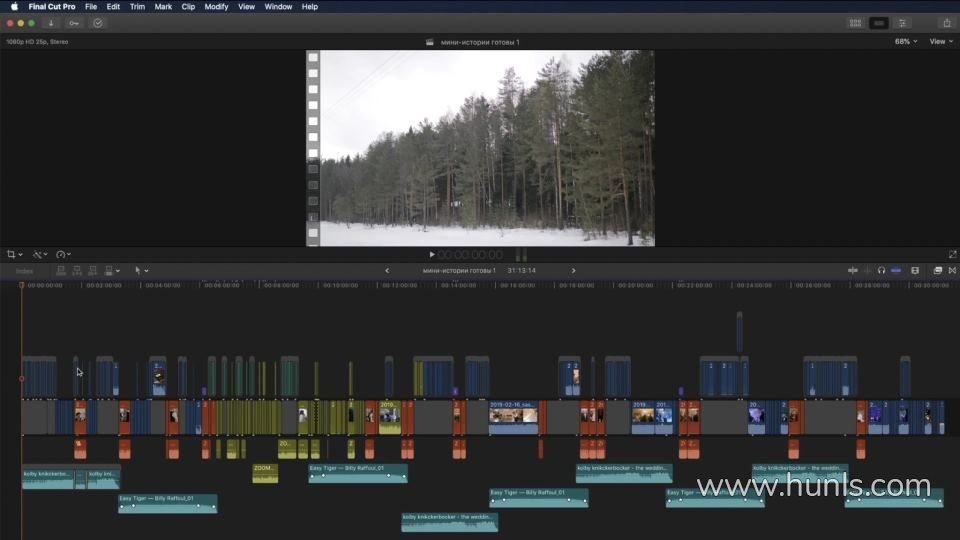Open the Retime speed dropdown
Viewport: 960px width, 540px height.
click(64, 254)
